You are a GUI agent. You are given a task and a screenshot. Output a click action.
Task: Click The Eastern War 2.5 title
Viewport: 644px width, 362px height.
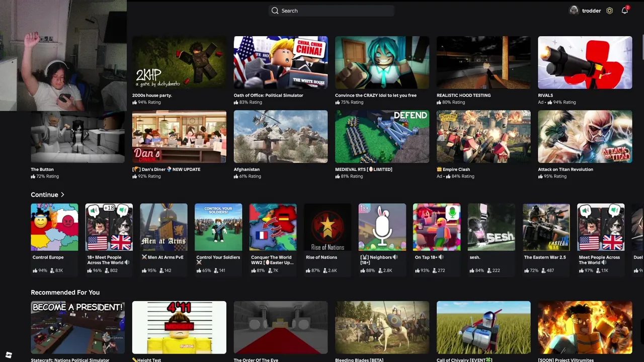coord(545,257)
